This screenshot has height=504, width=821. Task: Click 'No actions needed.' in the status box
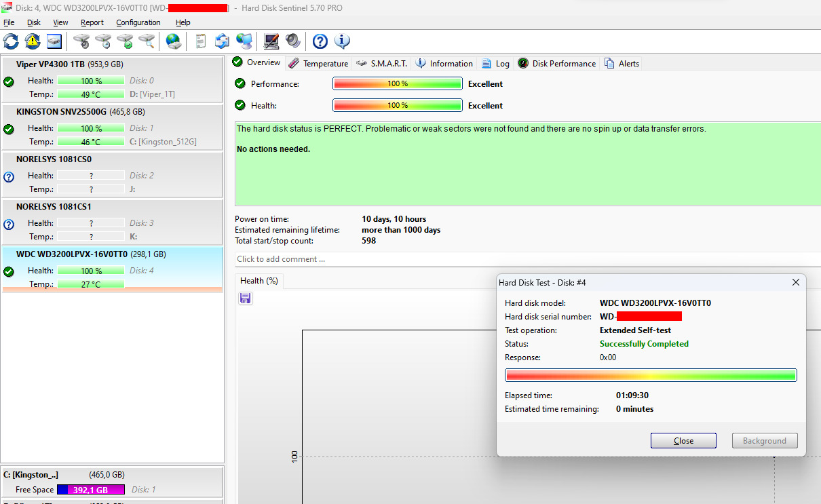point(273,149)
